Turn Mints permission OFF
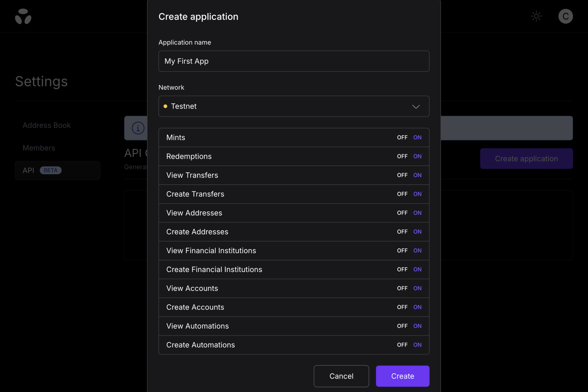The image size is (588, 392). [402, 138]
